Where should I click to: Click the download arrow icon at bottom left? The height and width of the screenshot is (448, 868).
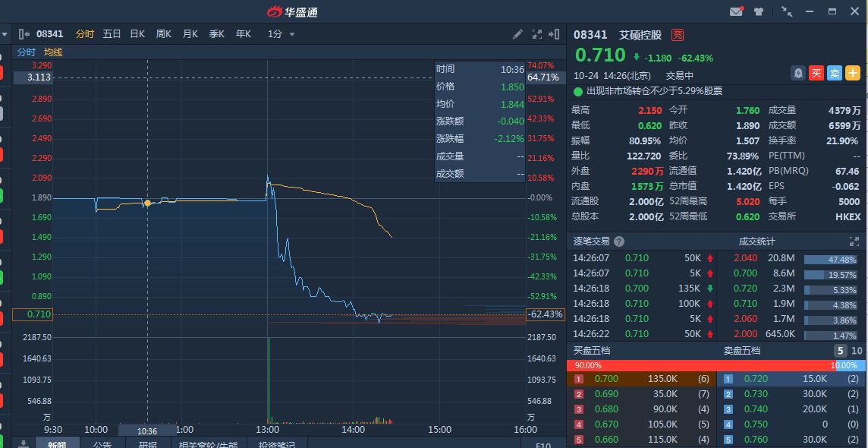click(x=24, y=443)
